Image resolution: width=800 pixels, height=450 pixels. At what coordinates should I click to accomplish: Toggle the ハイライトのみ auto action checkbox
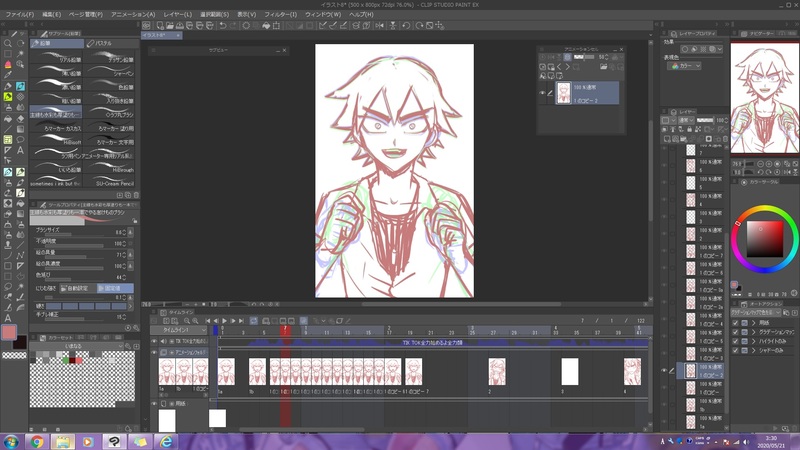click(x=736, y=340)
